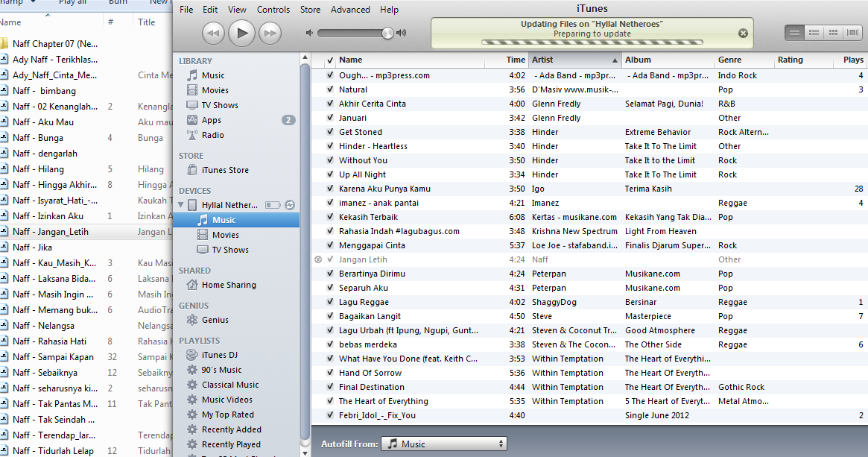Open Genius in the sidebar
The image size is (868, 457).
[215, 320]
